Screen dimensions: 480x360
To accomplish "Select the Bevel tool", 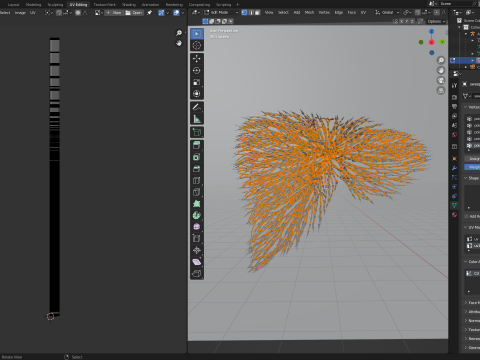I will click(197, 169).
